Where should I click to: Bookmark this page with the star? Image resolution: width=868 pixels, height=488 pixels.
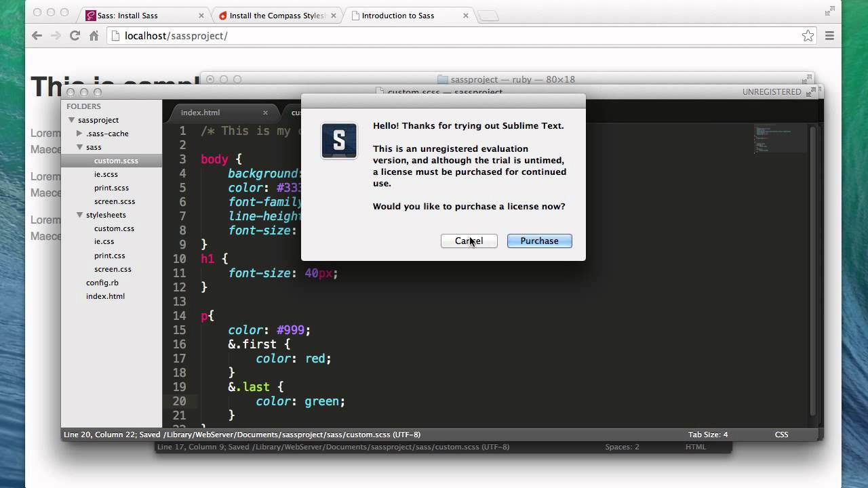(x=808, y=36)
